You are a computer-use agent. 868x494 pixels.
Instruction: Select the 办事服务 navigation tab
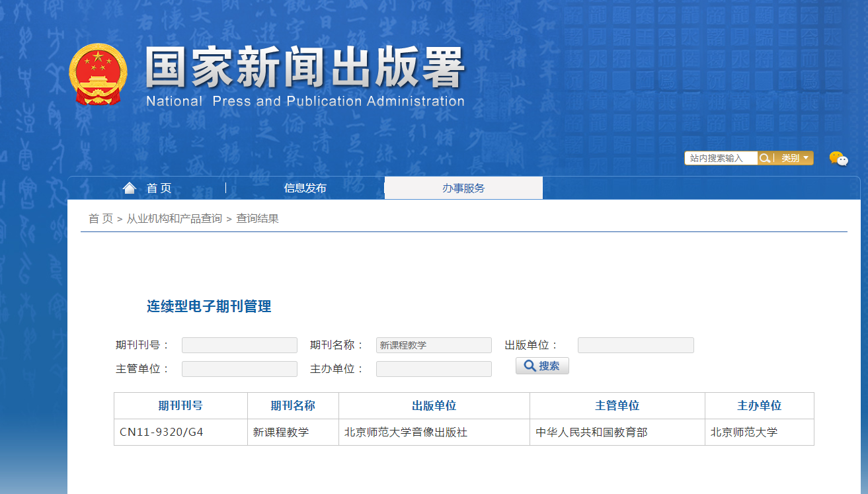pyautogui.click(x=463, y=188)
